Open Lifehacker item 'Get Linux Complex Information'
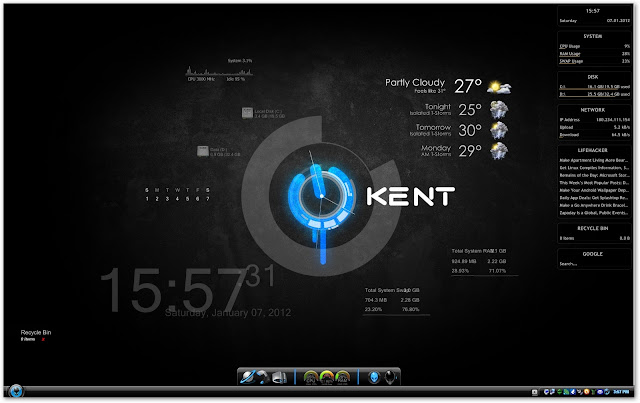The image size is (640, 403). tap(594, 168)
